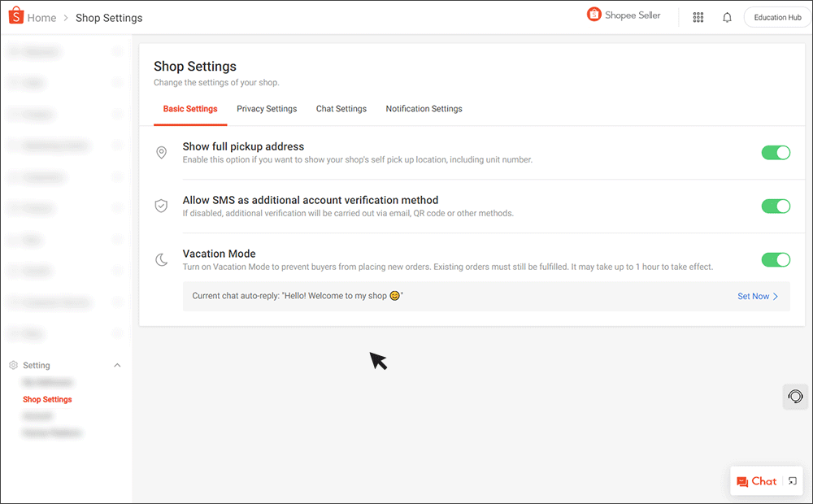This screenshot has height=504, width=813.
Task: Open the Chat panel
Action: click(x=760, y=480)
